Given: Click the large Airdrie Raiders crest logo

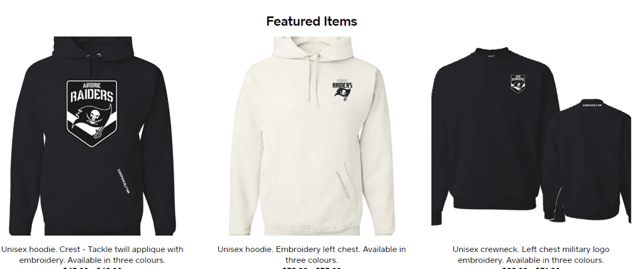Looking at the screenshot, I should (x=92, y=113).
